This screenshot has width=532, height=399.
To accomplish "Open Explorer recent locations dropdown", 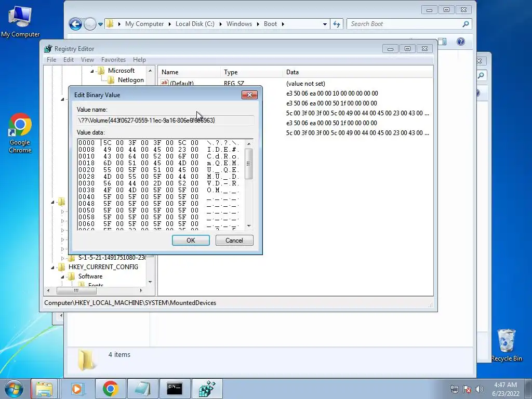I will click(100, 24).
